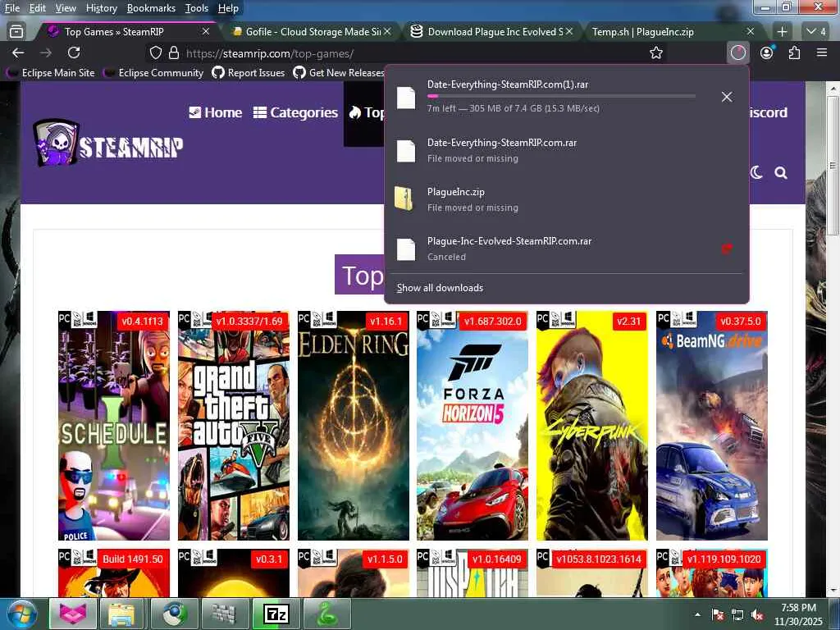840x630 pixels.
Task: Open the tab overview button at top left
Action: tap(16, 32)
